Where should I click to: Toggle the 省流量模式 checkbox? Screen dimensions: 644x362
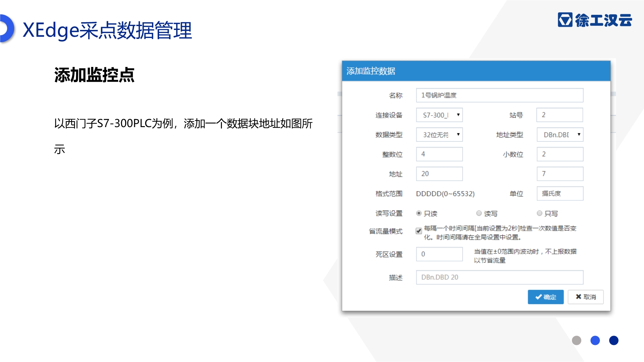tap(419, 231)
